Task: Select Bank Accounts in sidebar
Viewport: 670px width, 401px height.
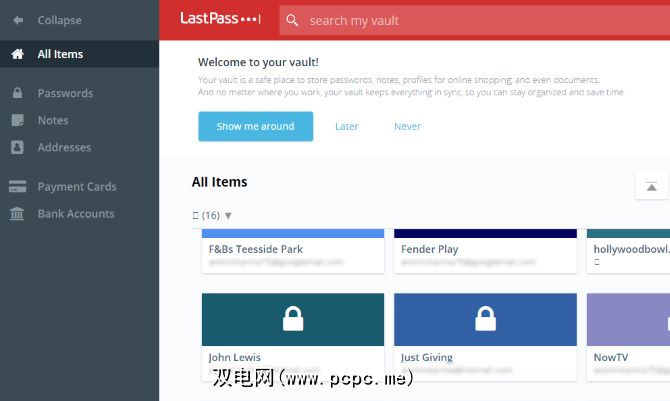Action: coord(76,214)
